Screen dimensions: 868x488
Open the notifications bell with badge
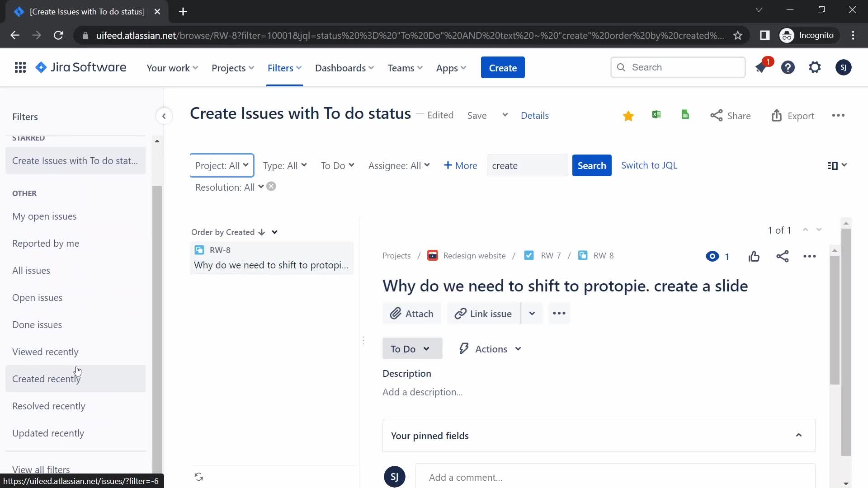coord(761,68)
